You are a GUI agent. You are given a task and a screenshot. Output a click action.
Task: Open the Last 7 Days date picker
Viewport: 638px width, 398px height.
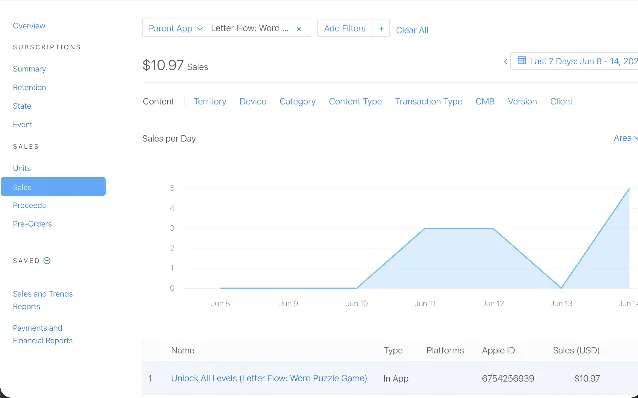[574, 61]
